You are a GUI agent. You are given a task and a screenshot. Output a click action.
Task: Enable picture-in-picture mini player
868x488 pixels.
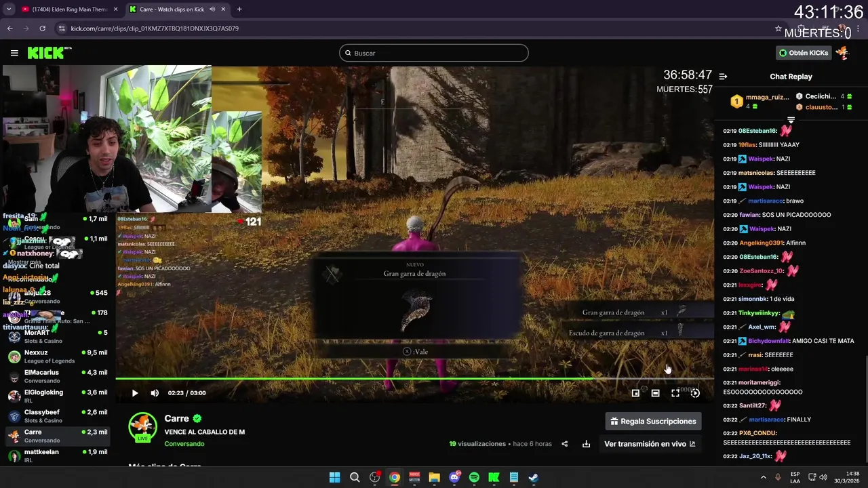click(635, 393)
